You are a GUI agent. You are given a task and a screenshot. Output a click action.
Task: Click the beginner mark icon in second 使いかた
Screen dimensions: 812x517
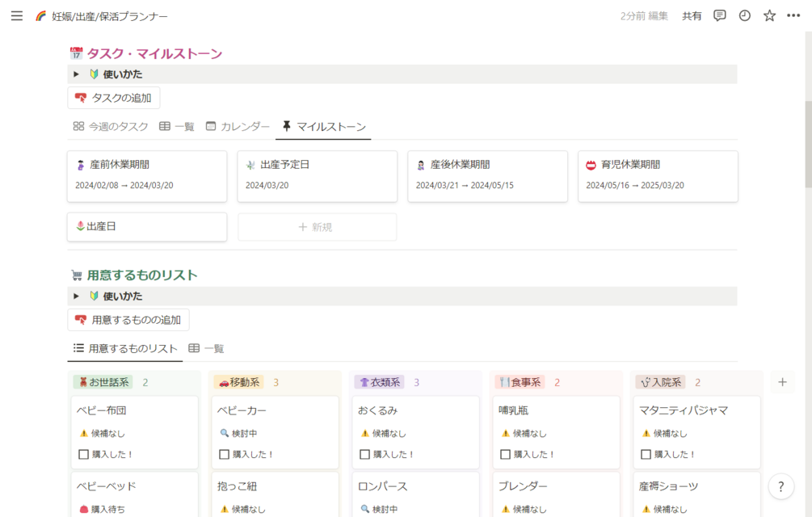pos(94,296)
